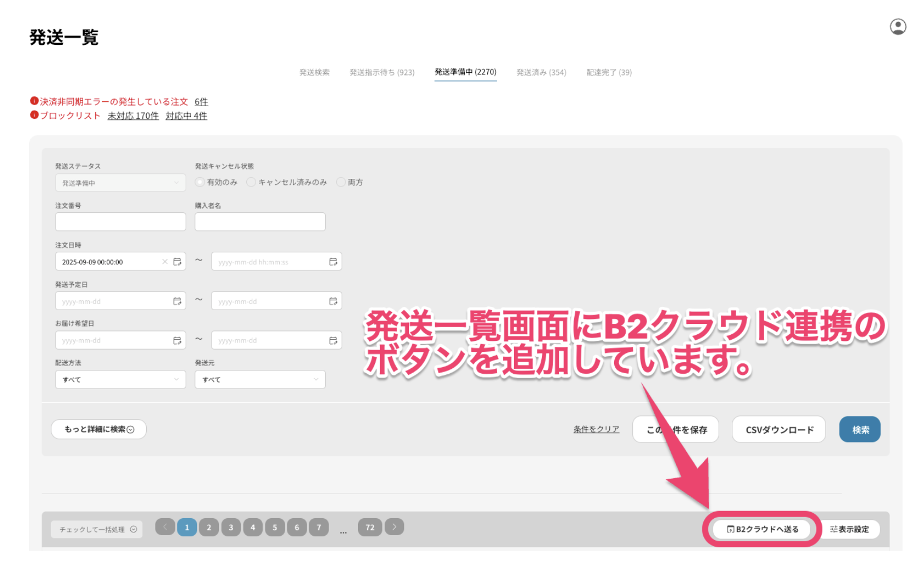This screenshot has height=580, width=924.
Task: Select the キャンセル済みのみ radio option
Action: [x=251, y=182]
